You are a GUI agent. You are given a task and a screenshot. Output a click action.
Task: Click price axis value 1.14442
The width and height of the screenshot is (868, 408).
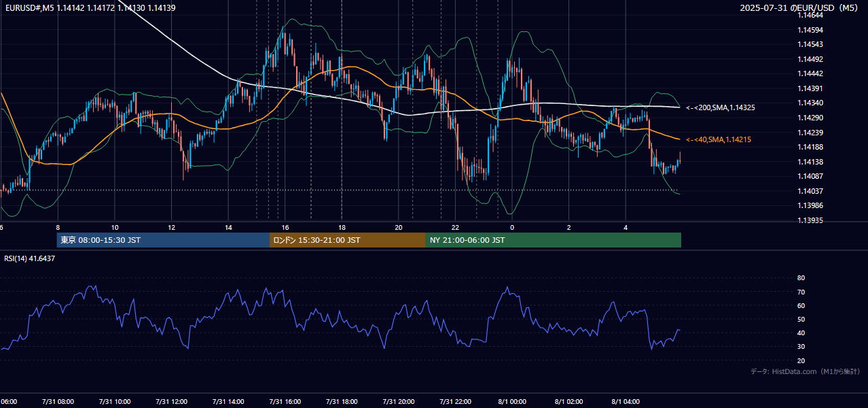810,73
